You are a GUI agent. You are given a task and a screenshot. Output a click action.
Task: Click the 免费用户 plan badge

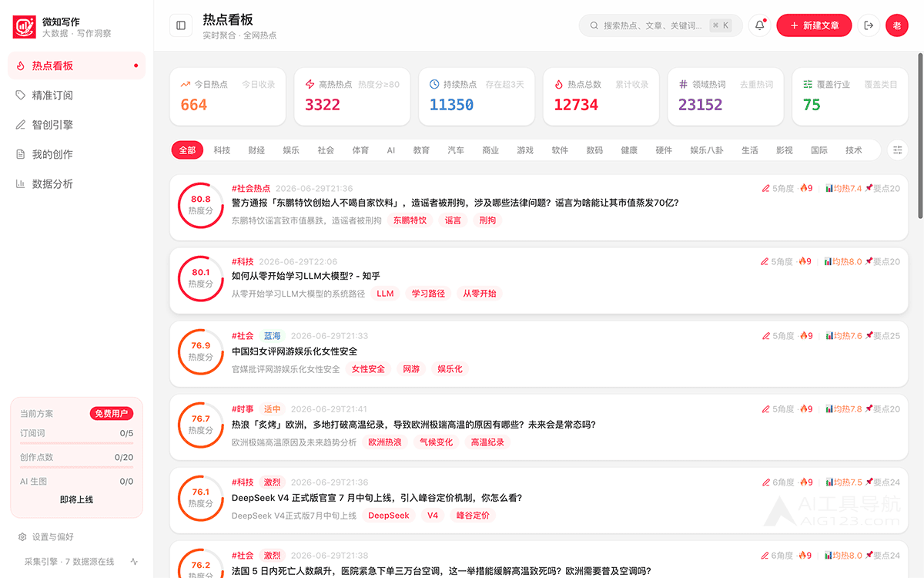coord(112,414)
